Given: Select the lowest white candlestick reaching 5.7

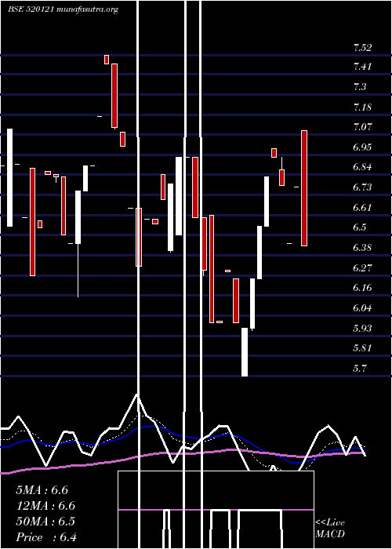Looking at the screenshot, I should 245,352.
